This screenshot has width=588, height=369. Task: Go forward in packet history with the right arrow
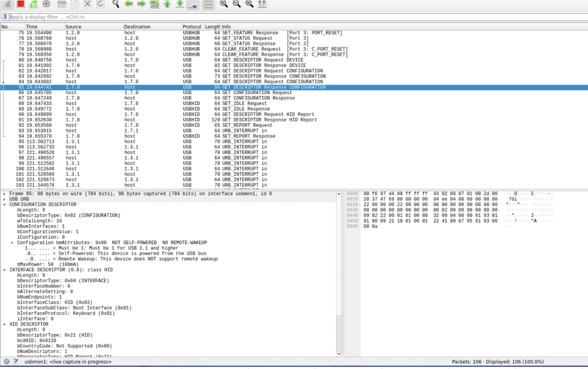[141, 4]
